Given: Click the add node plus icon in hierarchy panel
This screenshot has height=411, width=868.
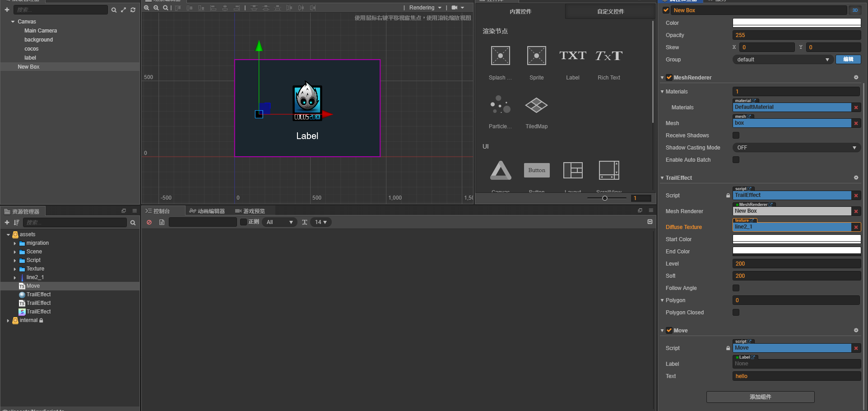Looking at the screenshot, I should click(x=7, y=9).
